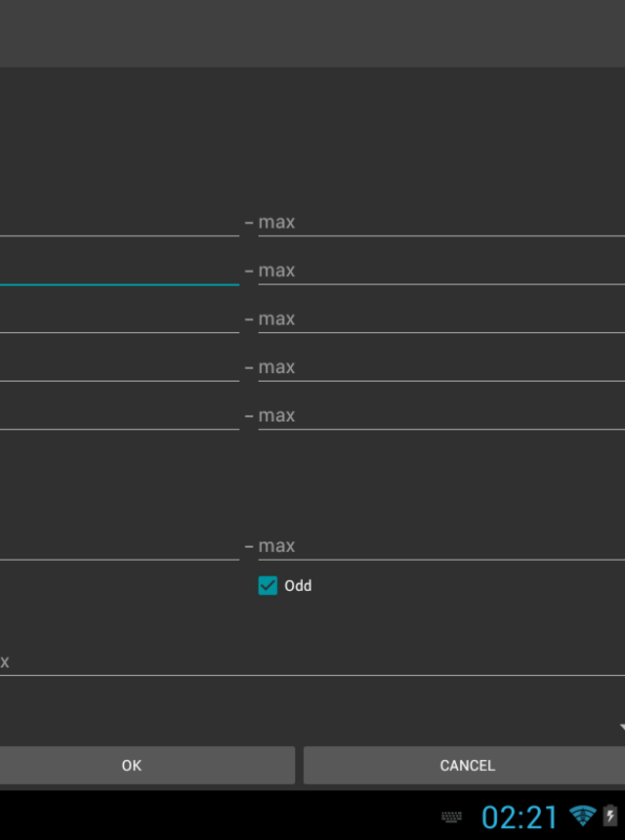The height and width of the screenshot is (840, 625).
Task: Click the teal-underlined focused min field
Action: pos(119,271)
